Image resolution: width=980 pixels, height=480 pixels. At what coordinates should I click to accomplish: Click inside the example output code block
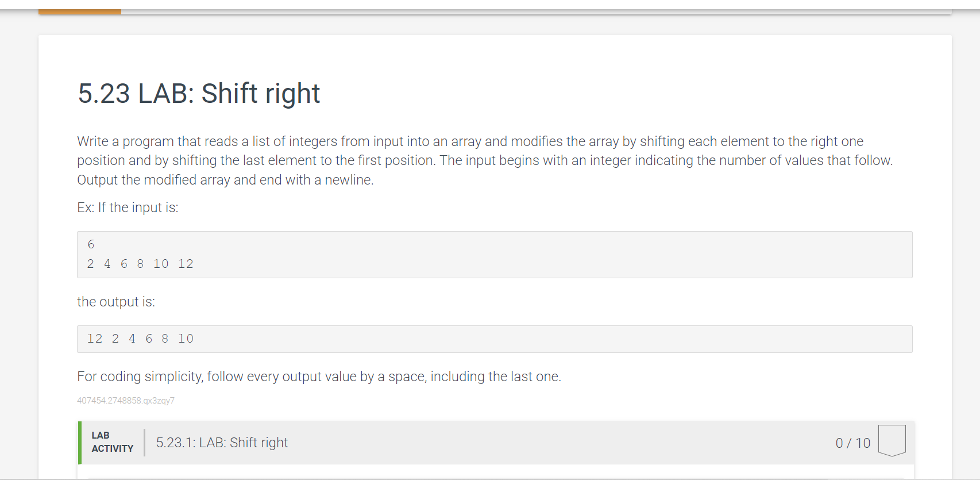pos(495,339)
